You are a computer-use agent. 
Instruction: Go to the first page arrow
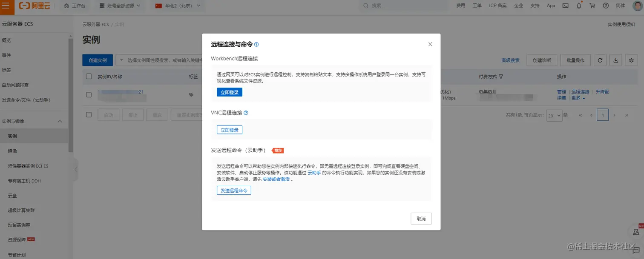point(580,115)
